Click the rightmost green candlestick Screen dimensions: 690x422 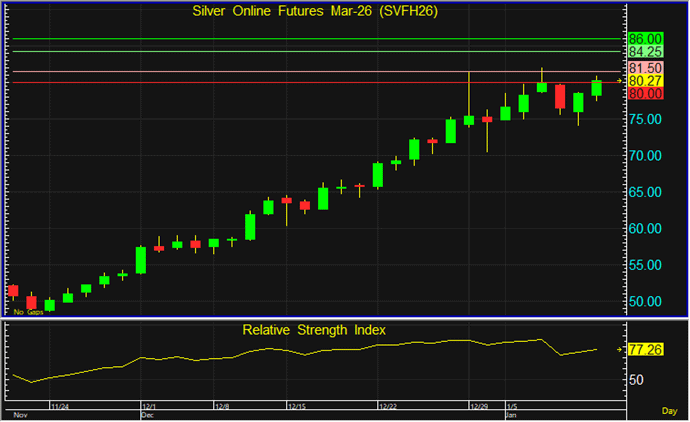pyautogui.click(x=597, y=88)
